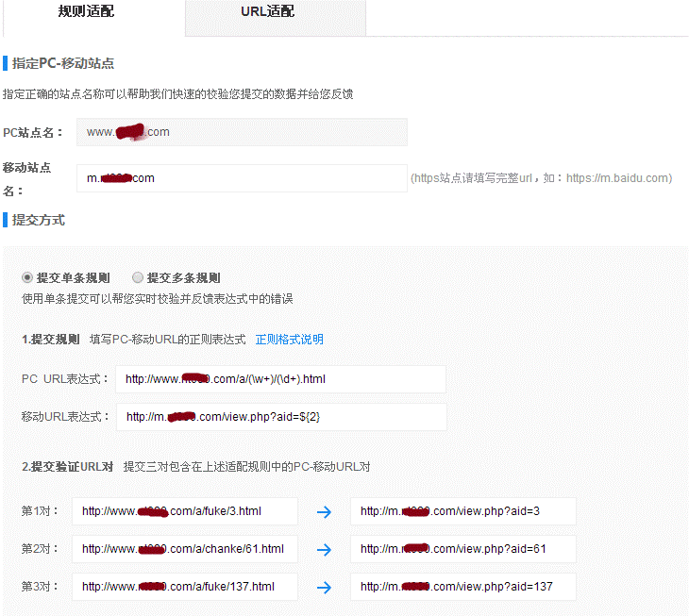Select the 第1对 mobile URL field ending aid=3
This screenshot has height=616, width=689.
462,511
